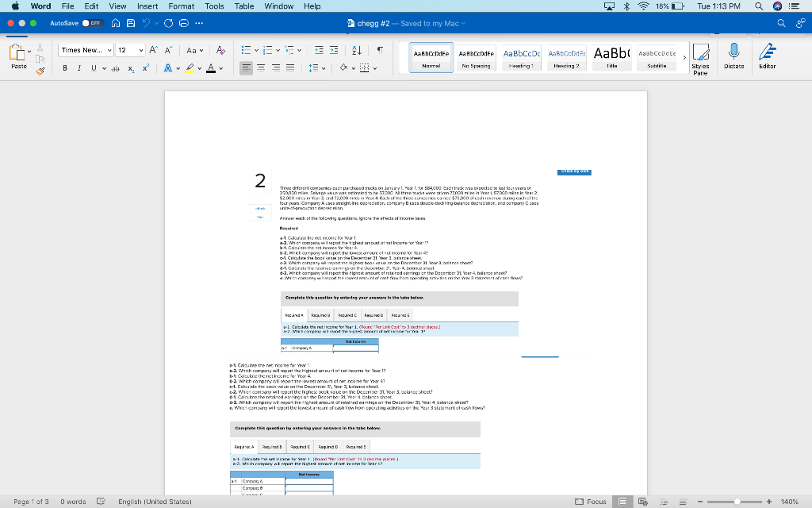Image resolution: width=812 pixels, height=508 pixels.
Task: Open the Table menu
Action: [x=244, y=6]
